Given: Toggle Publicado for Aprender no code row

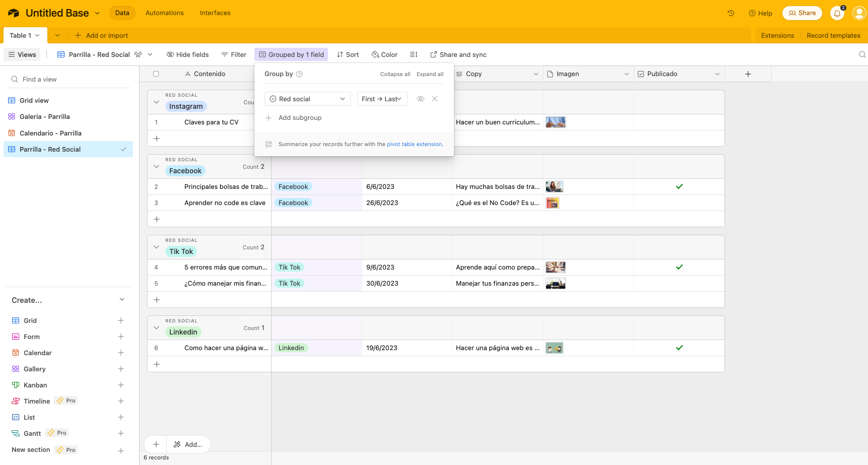Looking at the screenshot, I should coord(680,203).
